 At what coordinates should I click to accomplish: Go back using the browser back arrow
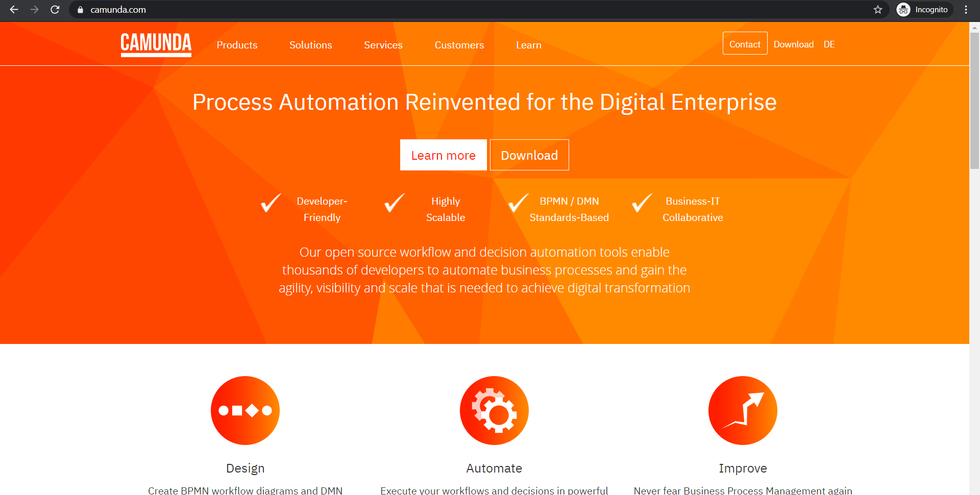pos(14,10)
